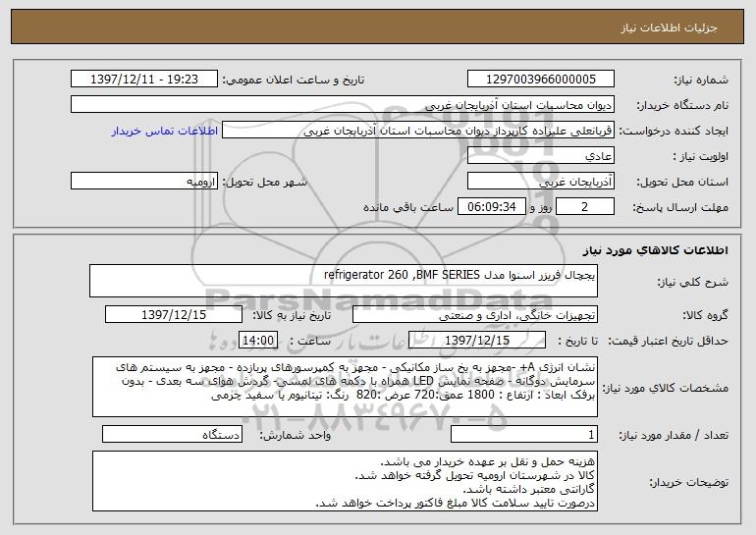Click the unit of measure field دستگاه
The height and width of the screenshot is (535, 756).
(x=172, y=434)
